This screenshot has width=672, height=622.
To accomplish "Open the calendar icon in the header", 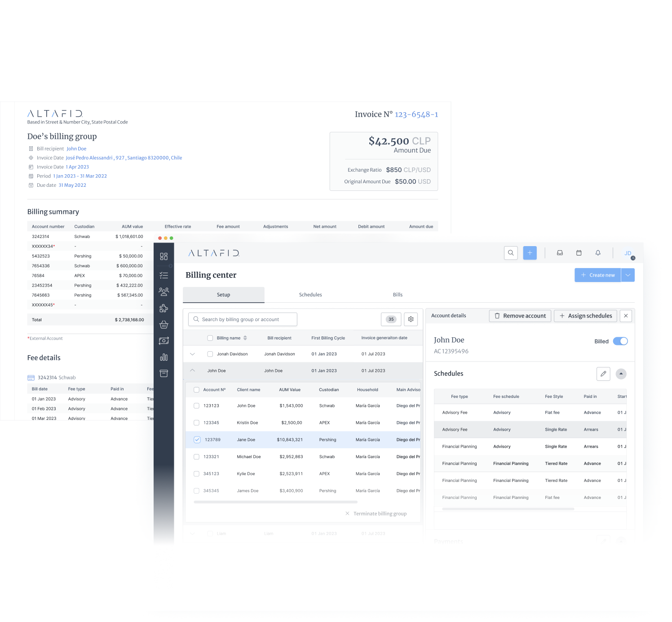I will pyautogui.click(x=579, y=253).
